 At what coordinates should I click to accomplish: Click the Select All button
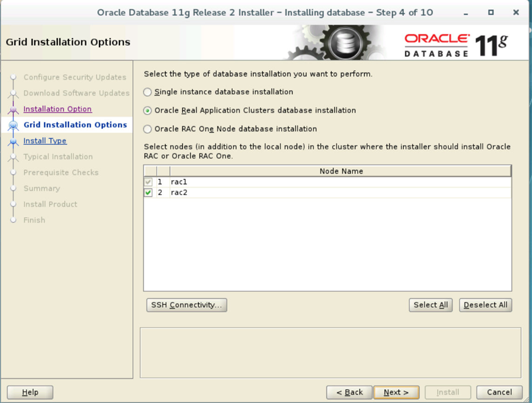431,305
